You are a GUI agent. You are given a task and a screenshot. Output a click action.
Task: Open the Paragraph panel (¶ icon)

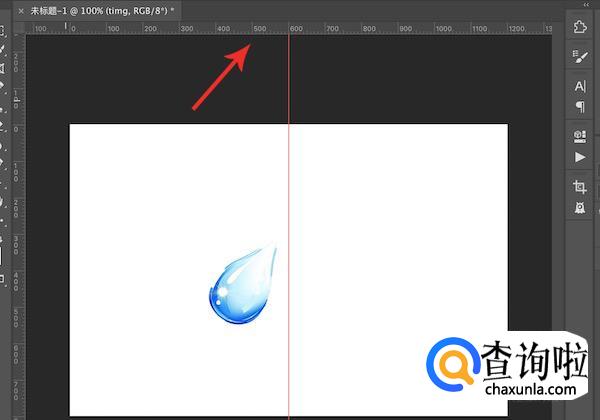click(x=580, y=107)
